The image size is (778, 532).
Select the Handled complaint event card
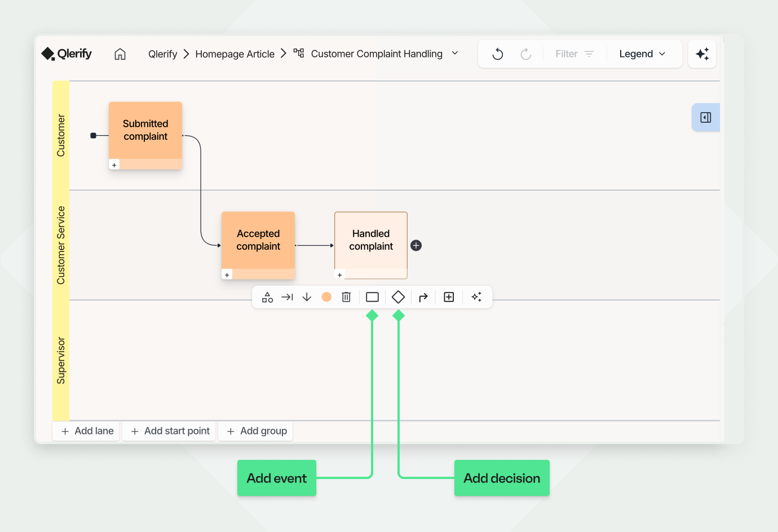click(x=371, y=245)
